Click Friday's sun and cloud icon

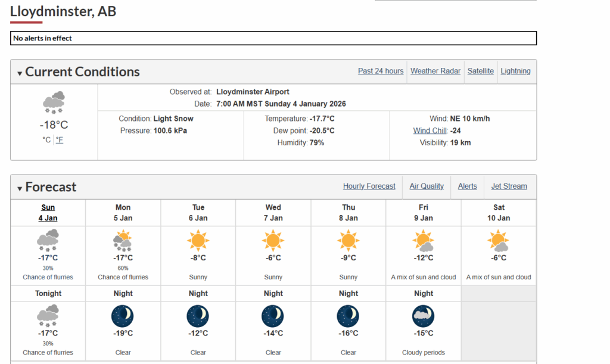coord(423,241)
